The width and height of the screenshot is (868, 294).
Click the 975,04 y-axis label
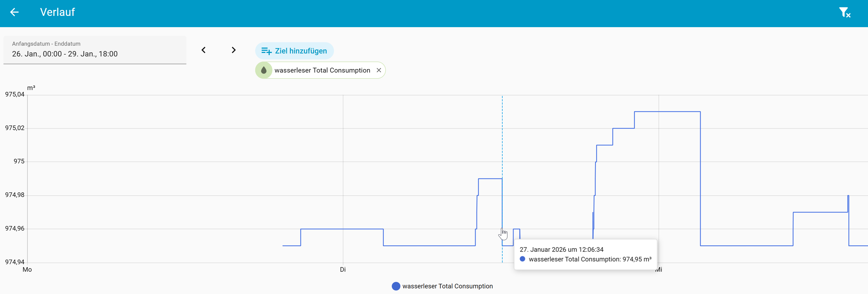[x=15, y=94]
